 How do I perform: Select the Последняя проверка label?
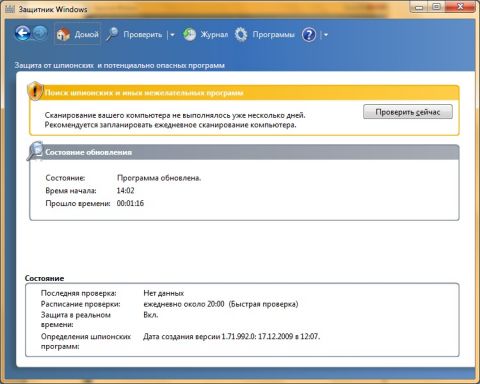tap(79, 293)
